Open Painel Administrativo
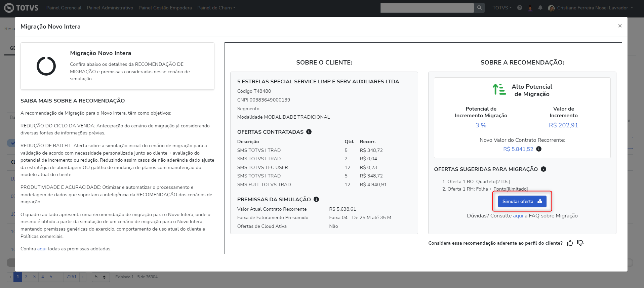 [x=110, y=8]
